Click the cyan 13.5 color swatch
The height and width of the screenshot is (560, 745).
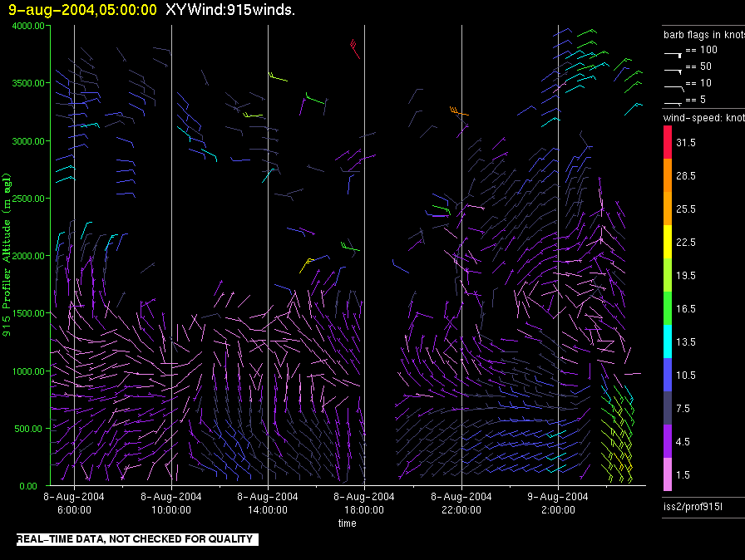[x=668, y=341]
